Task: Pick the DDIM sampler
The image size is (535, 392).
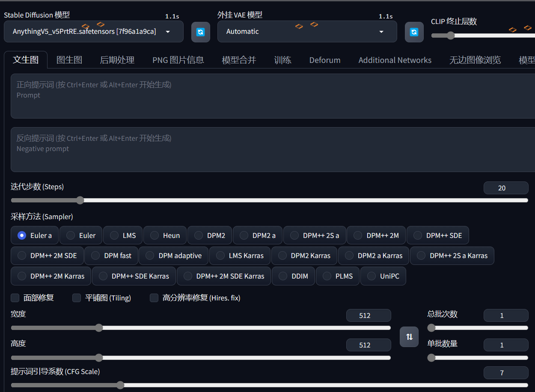Action: [x=294, y=276]
